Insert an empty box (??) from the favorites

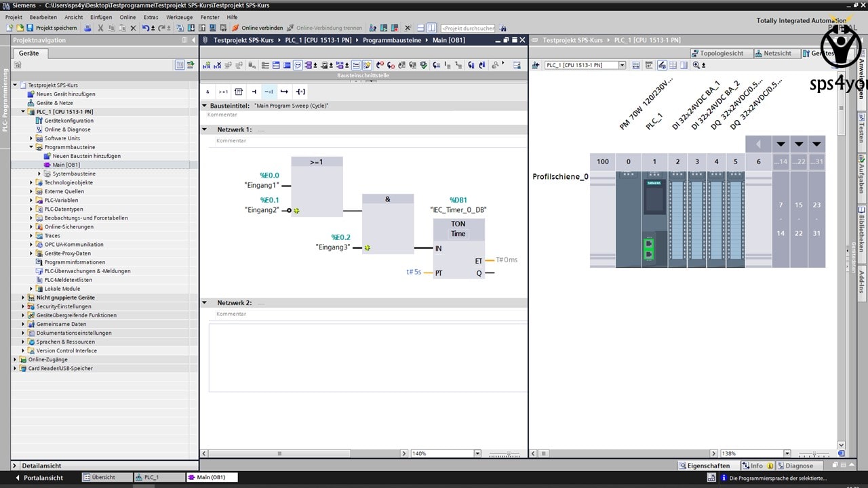(238, 91)
